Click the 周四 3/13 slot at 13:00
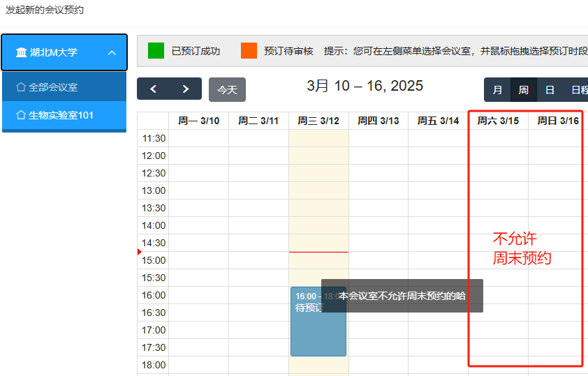Image resolution: width=588 pixels, height=376 pixels. 378,190
